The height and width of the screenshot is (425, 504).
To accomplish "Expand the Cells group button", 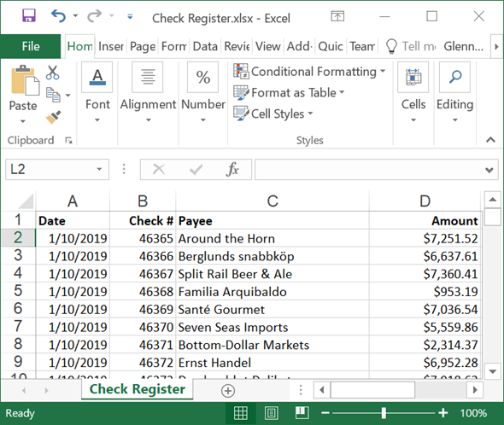I will (413, 92).
